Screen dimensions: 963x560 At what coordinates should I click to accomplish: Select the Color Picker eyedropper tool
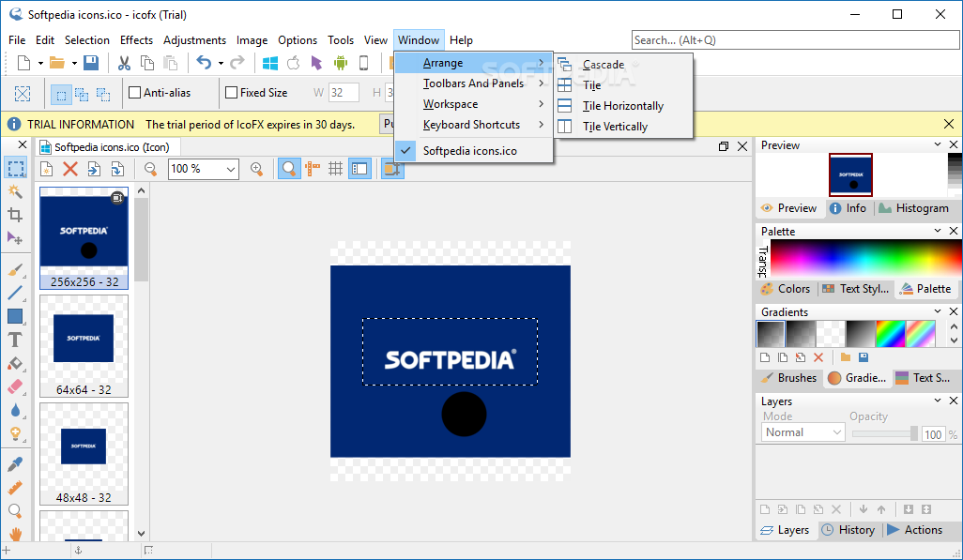pyautogui.click(x=15, y=464)
